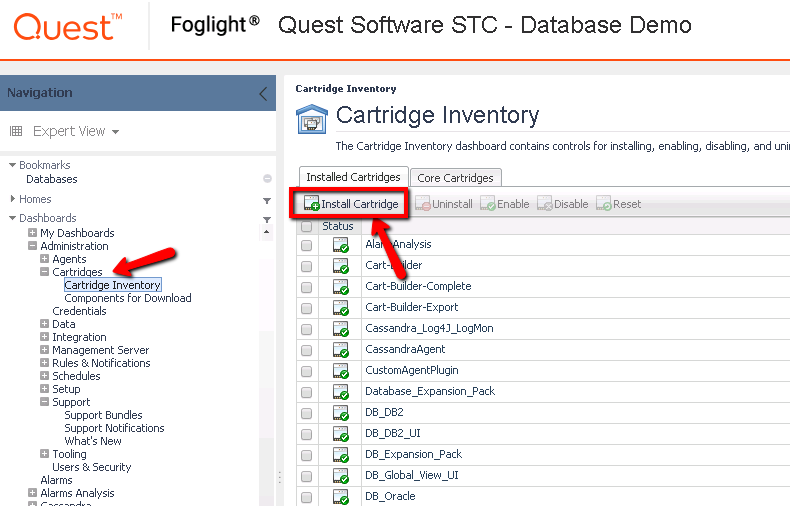Collapse the Navigation panel with the chevron
Image resolution: width=790 pixels, height=506 pixels.
[263, 94]
